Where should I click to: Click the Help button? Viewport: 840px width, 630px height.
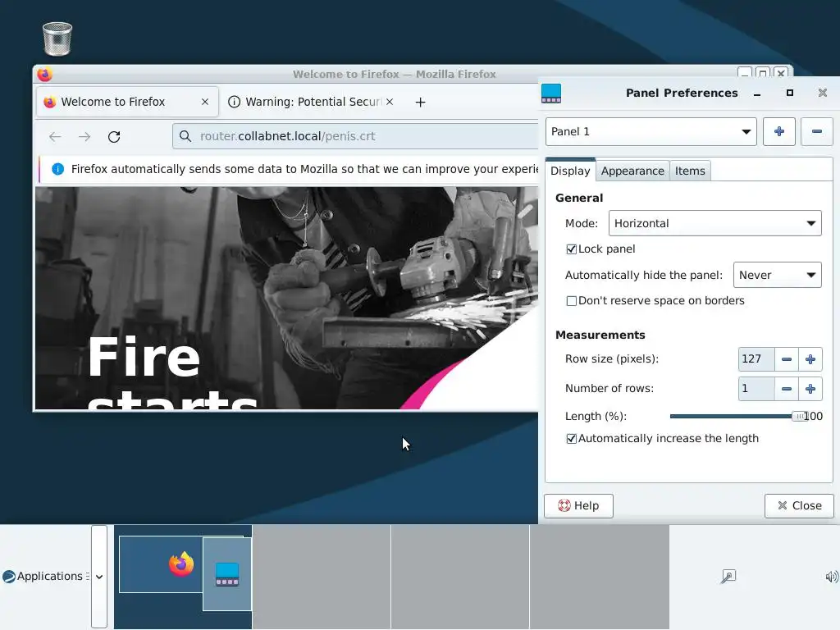(x=578, y=505)
